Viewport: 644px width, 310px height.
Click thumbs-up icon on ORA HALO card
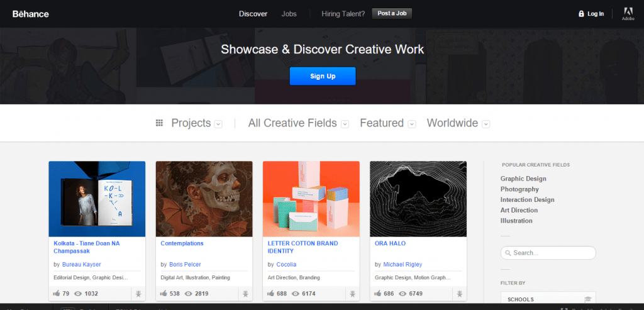[378, 294]
